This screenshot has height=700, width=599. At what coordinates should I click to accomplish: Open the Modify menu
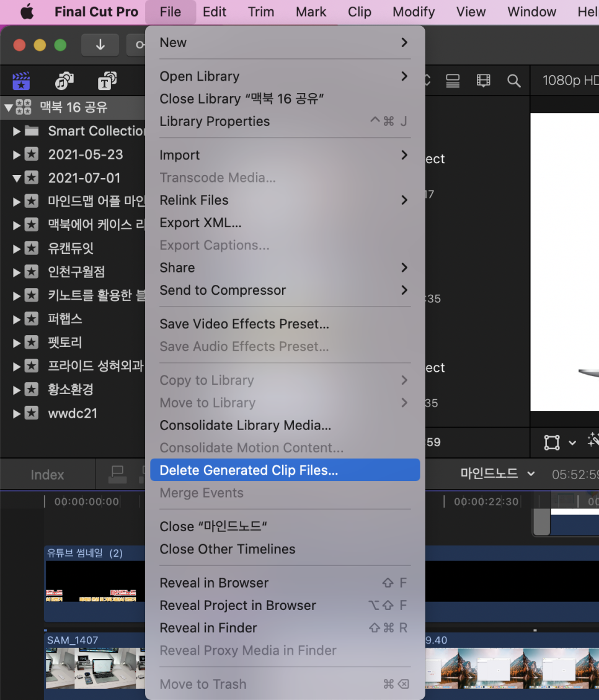pyautogui.click(x=414, y=12)
